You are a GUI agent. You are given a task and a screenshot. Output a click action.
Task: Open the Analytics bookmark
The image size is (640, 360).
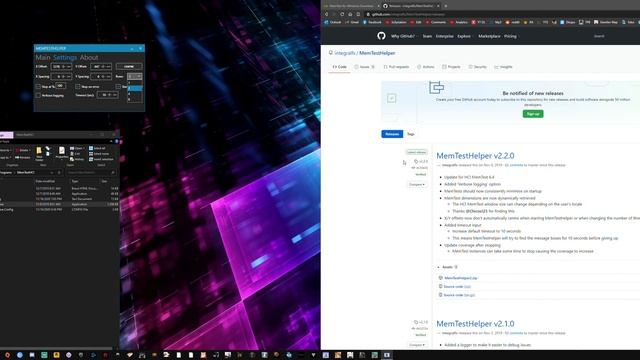[x=459, y=22]
